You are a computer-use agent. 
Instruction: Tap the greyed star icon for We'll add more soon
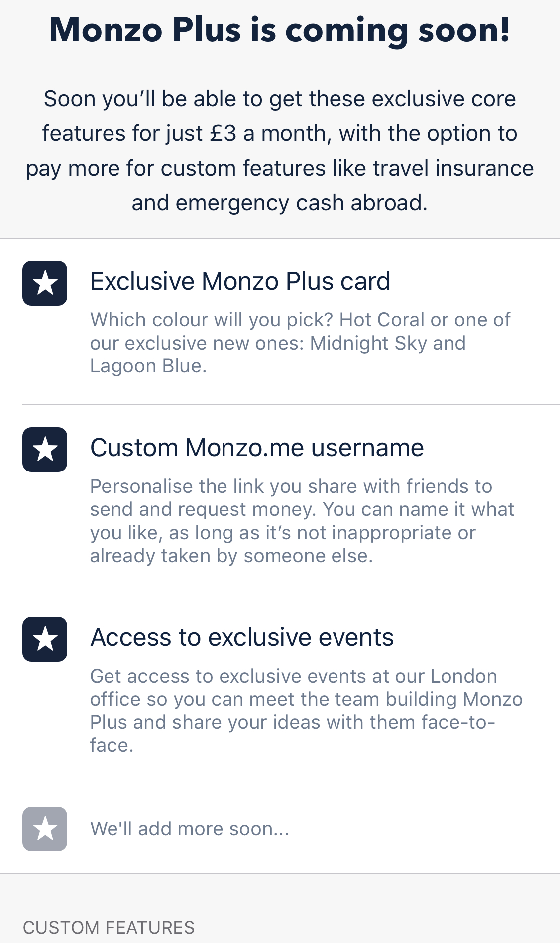point(45,829)
